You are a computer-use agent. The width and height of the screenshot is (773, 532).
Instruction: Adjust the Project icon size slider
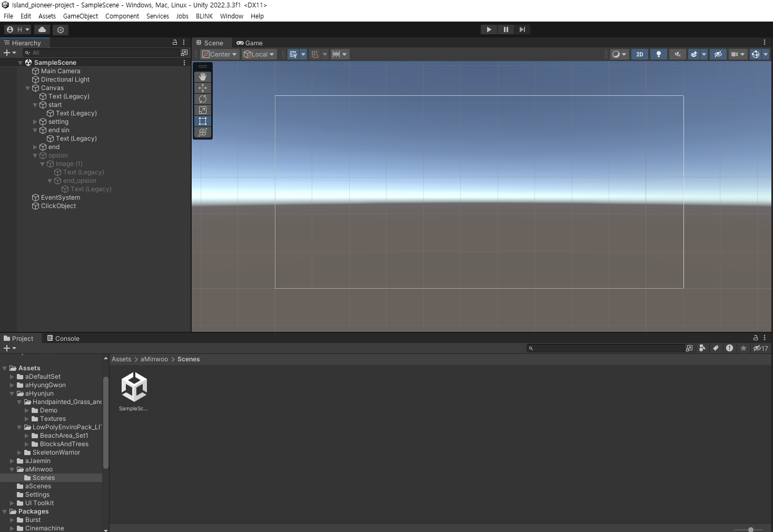click(x=751, y=529)
